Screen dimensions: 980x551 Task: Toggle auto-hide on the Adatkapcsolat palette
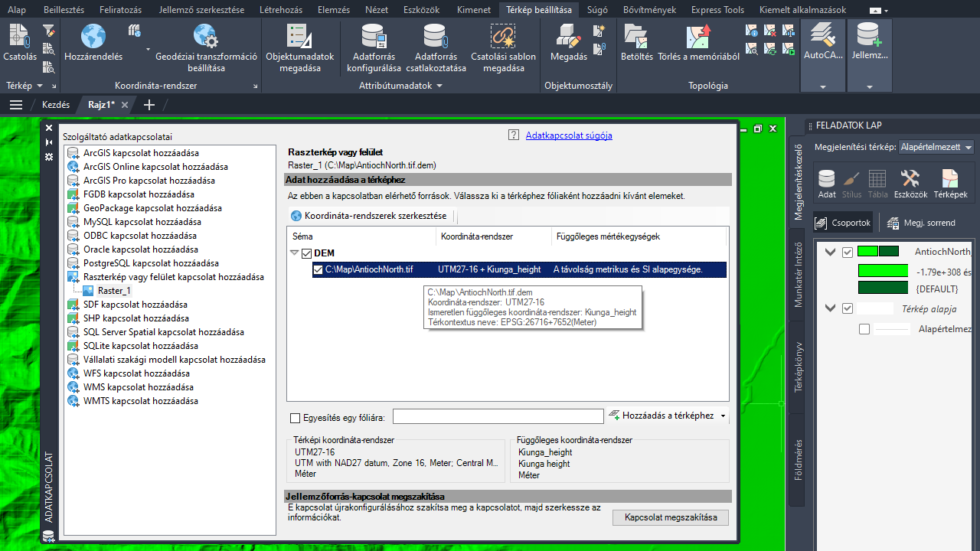click(x=49, y=142)
